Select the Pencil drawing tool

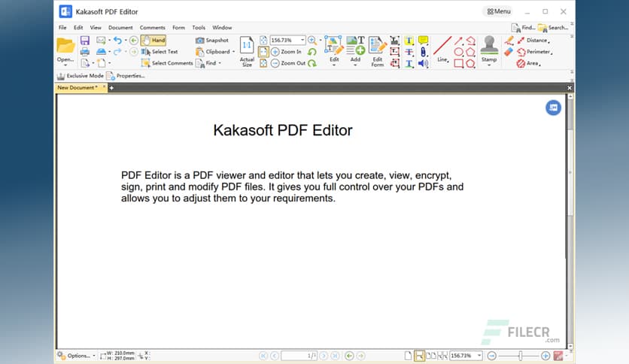coord(509,40)
